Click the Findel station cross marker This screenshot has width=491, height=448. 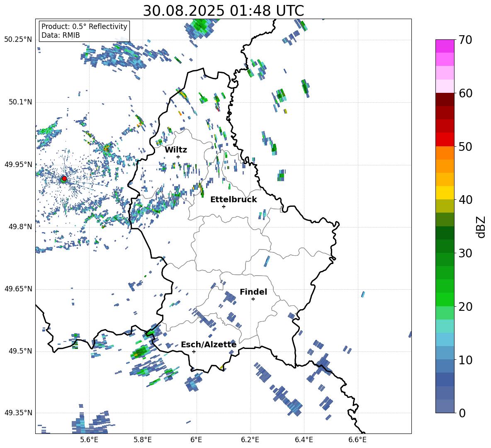click(253, 299)
